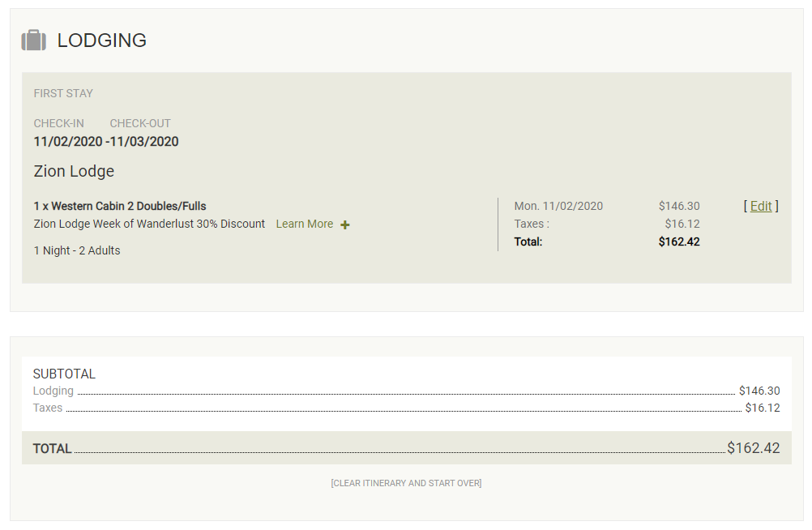Click the Western Cabin 2 Doubles/Fulls room title
812x530 pixels.
[x=120, y=206]
